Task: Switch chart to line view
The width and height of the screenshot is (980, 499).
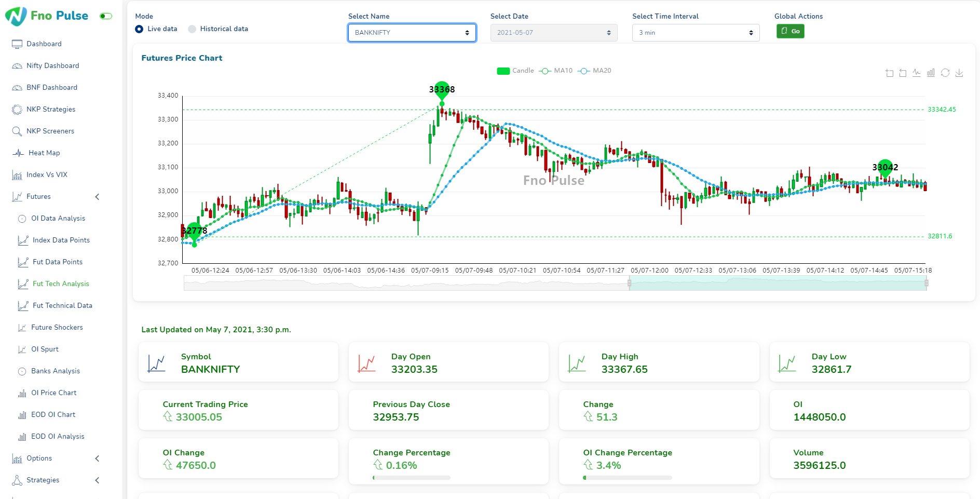Action: click(917, 73)
